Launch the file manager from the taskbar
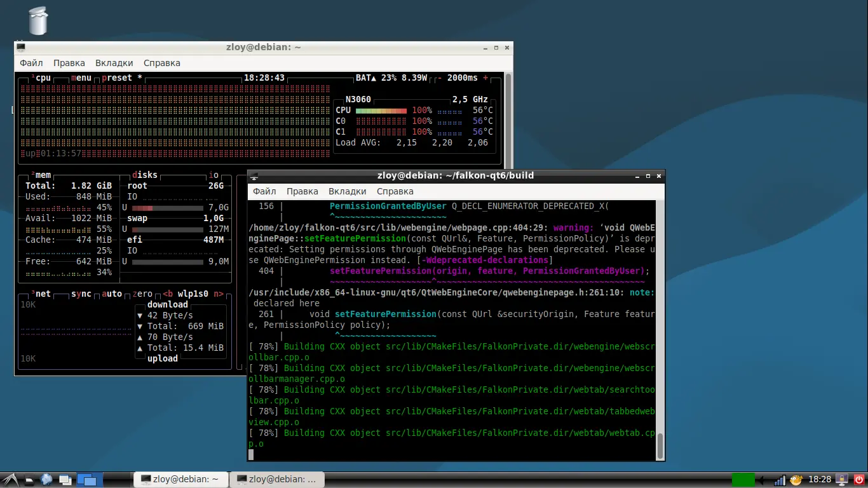 29,480
